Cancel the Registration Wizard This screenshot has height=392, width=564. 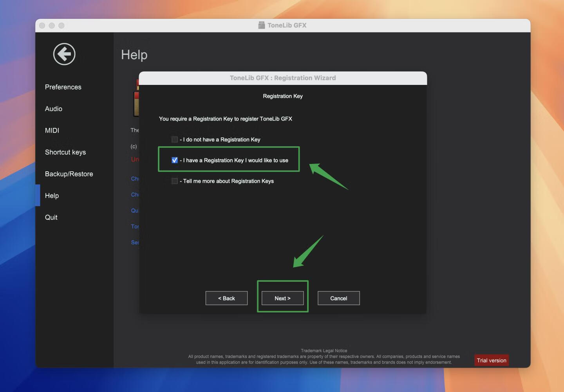coord(338,298)
